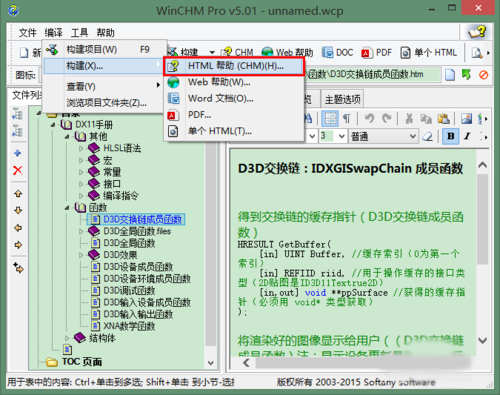The height and width of the screenshot is (395, 500).
Task: Click the orange cancel circle icon
Action: click(x=483, y=75)
